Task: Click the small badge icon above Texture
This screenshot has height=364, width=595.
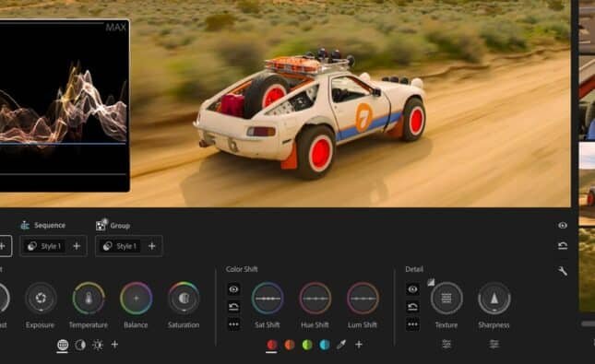Action: (431, 282)
